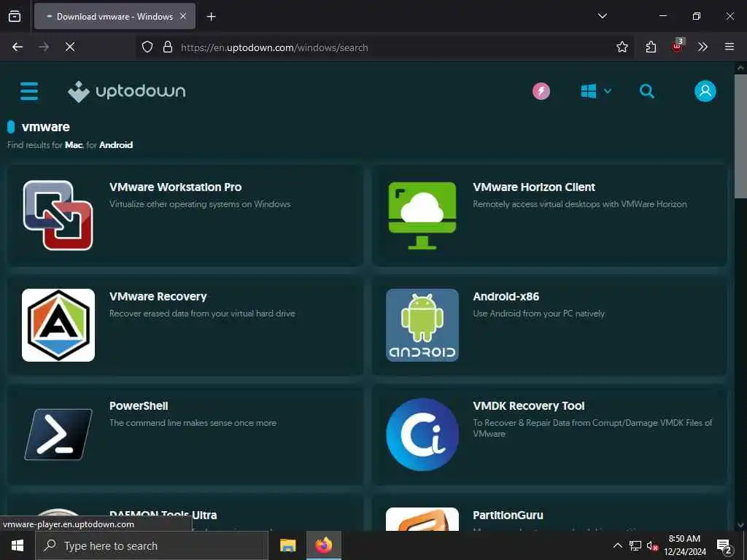Open the Uptodown hamburger menu
The width and height of the screenshot is (747, 560).
[29, 91]
